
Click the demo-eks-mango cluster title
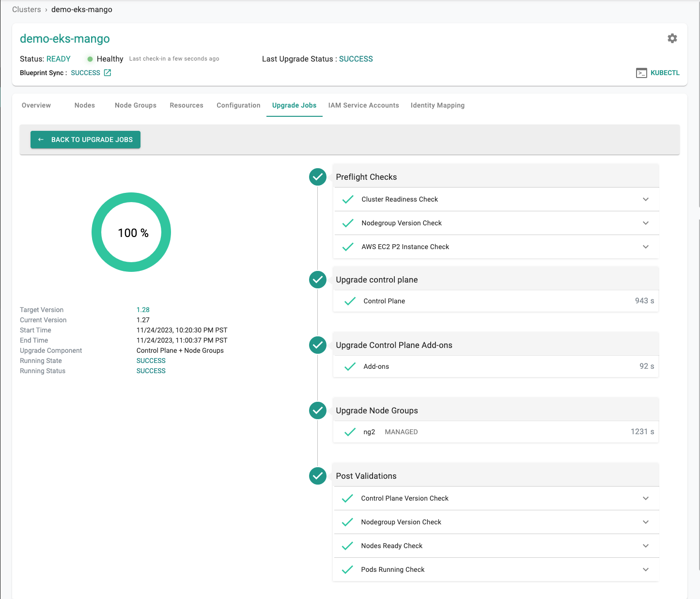pyautogui.click(x=65, y=39)
